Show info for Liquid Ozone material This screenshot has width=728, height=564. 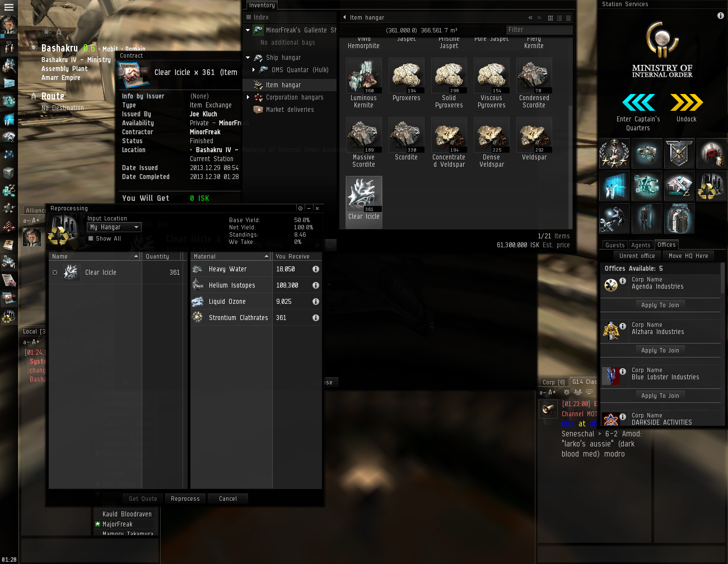(316, 302)
